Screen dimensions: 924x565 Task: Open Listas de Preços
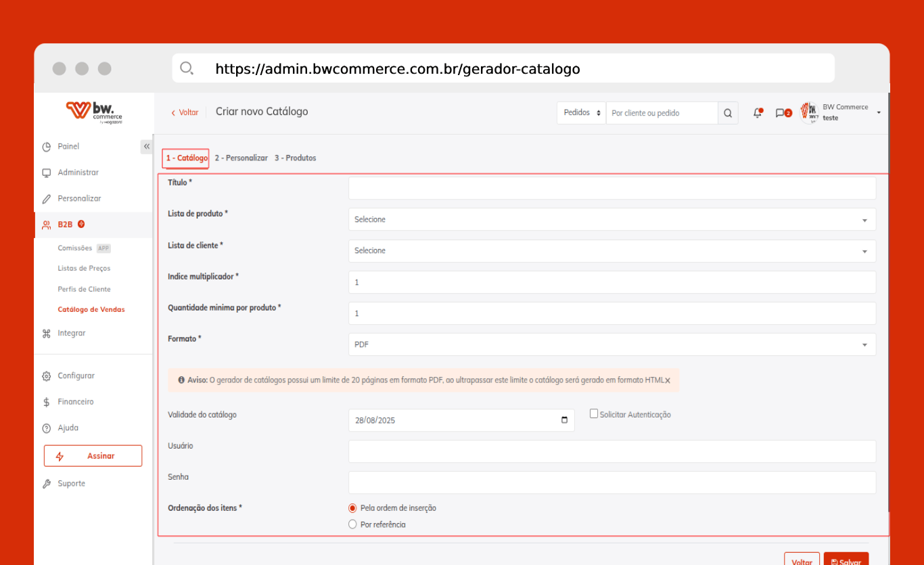tap(84, 269)
